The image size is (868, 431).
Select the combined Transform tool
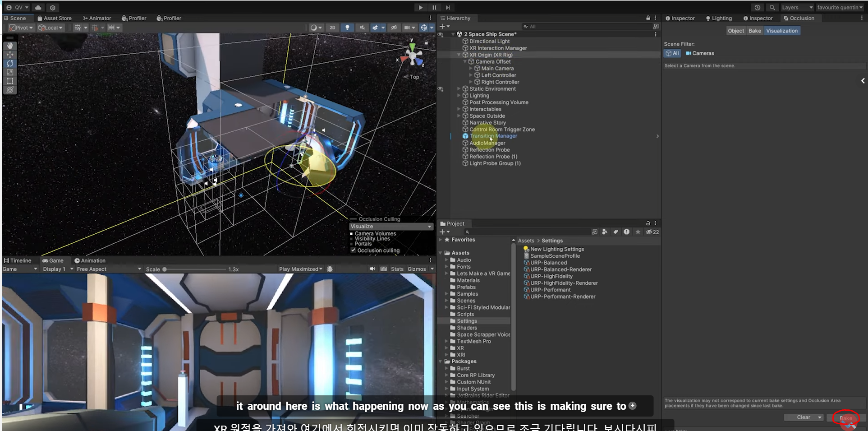pyautogui.click(x=10, y=90)
